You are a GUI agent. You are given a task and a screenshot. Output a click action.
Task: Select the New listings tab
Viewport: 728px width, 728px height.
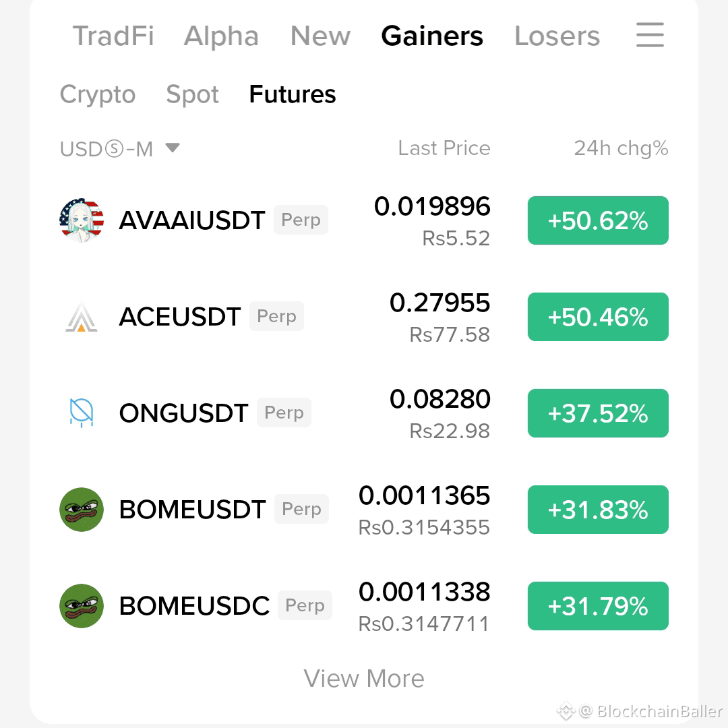pos(320,36)
